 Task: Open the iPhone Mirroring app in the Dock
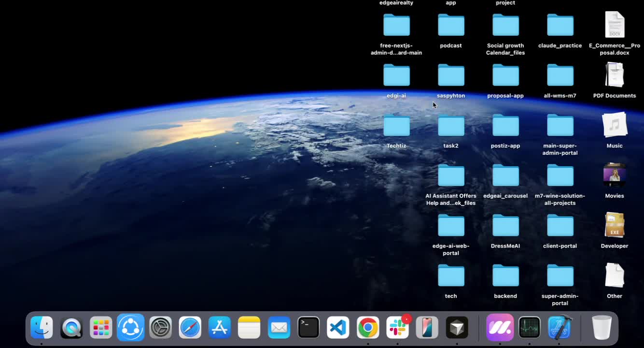[x=427, y=328]
